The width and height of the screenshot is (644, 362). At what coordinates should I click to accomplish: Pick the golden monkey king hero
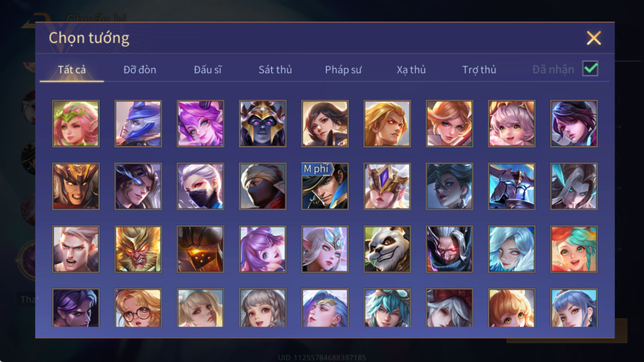click(138, 249)
